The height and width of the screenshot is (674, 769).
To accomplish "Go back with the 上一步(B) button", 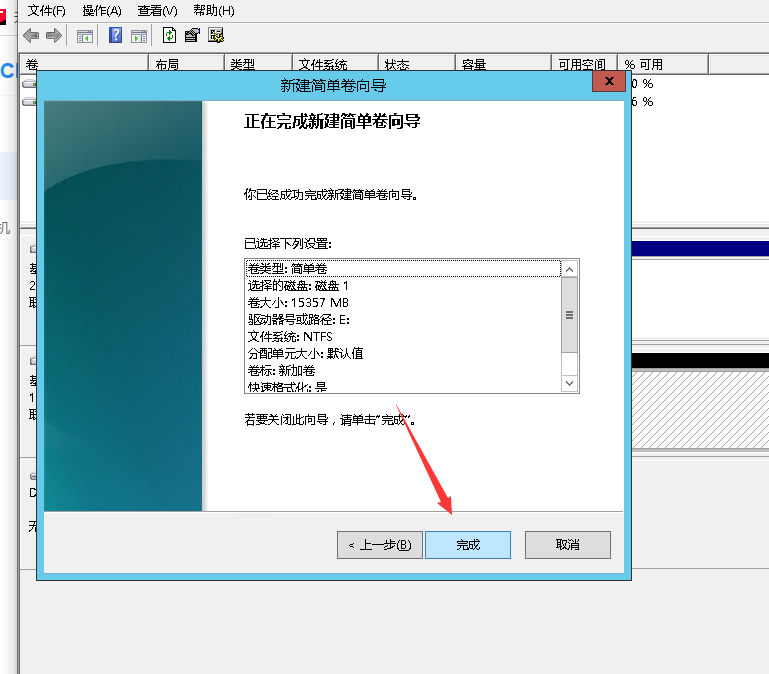I will tap(379, 545).
